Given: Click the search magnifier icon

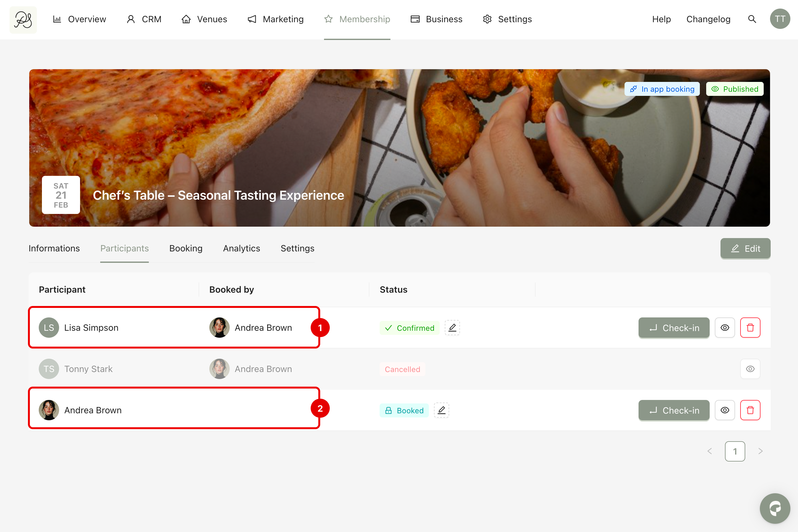Looking at the screenshot, I should [x=752, y=19].
